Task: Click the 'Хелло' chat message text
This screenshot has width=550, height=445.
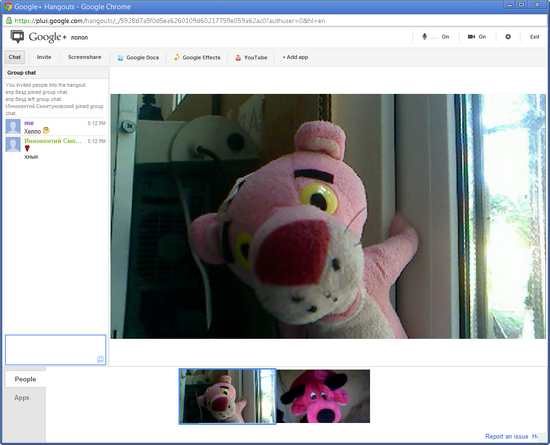Action: [x=32, y=131]
